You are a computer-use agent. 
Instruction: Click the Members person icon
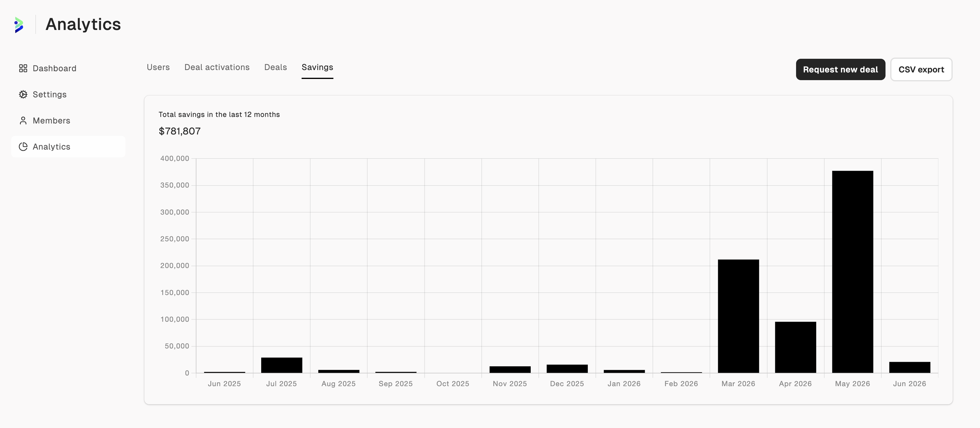coord(23,121)
